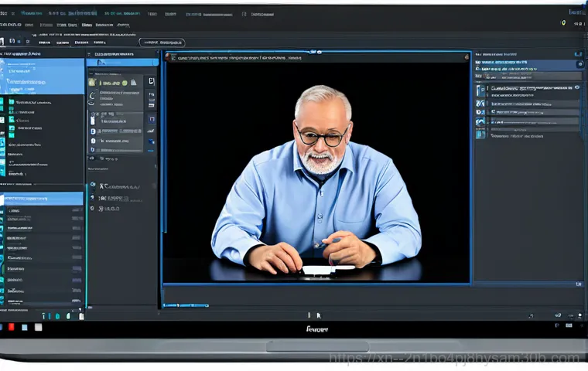The image size is (588, 371).
Task: Click the icon at the bottom right corner of the right panel
Action: [579, 284]
